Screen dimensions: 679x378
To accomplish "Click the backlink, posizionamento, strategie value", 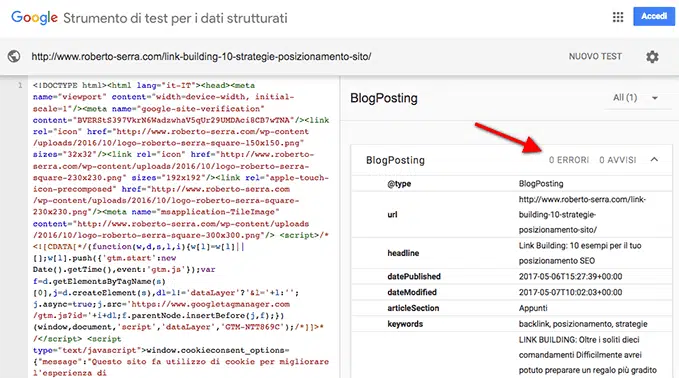I will click(x=583, y=324).
